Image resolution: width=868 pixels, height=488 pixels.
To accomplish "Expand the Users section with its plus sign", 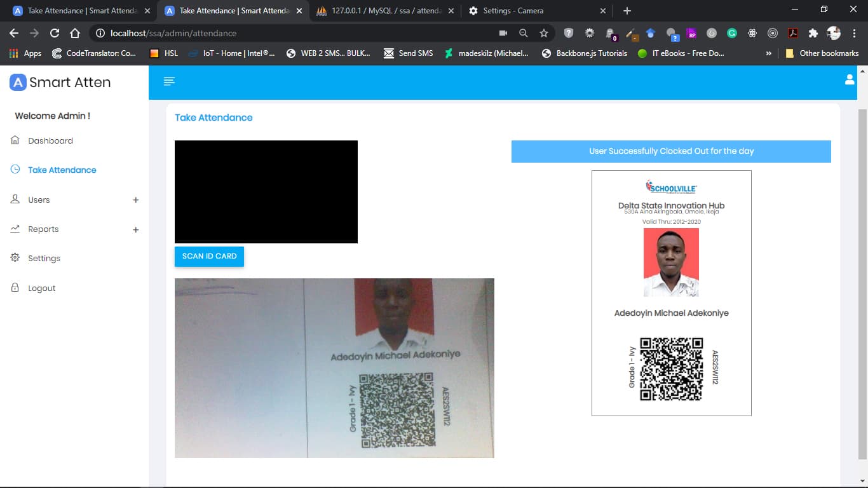I will click(x=136, y=200).
